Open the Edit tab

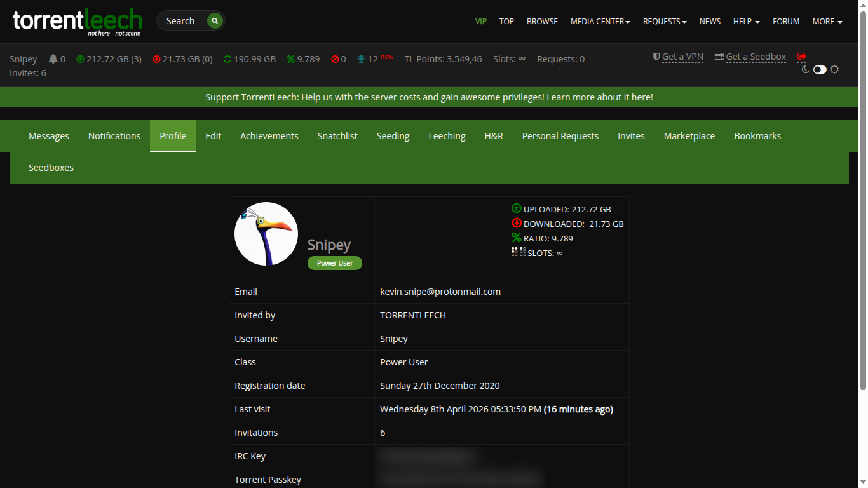[x=214, y=136]
